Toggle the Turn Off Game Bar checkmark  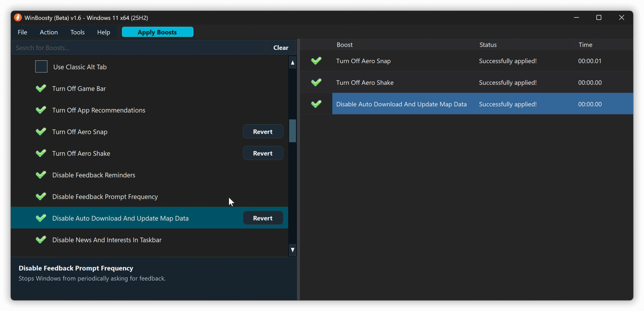pos(41,88)
